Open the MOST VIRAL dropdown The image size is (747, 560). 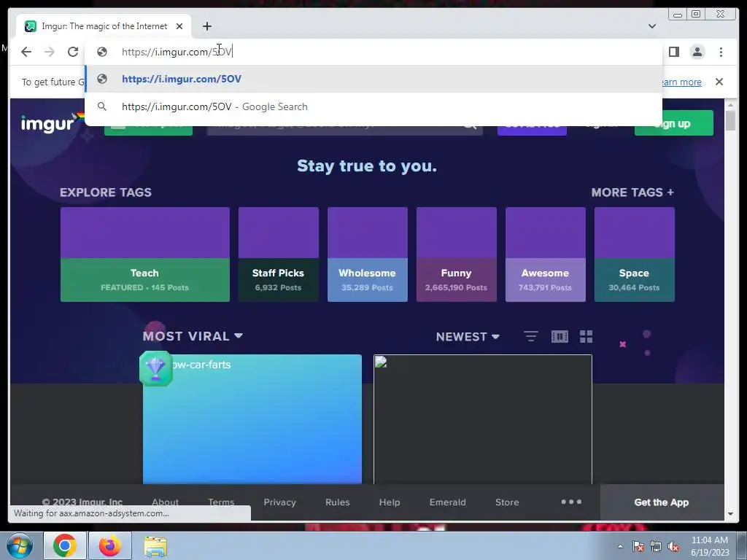pyautogui.click(x=193, y=336)
